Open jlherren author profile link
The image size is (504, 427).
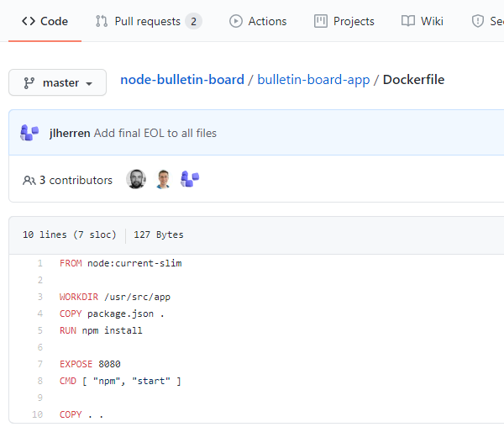coord(70,133)
